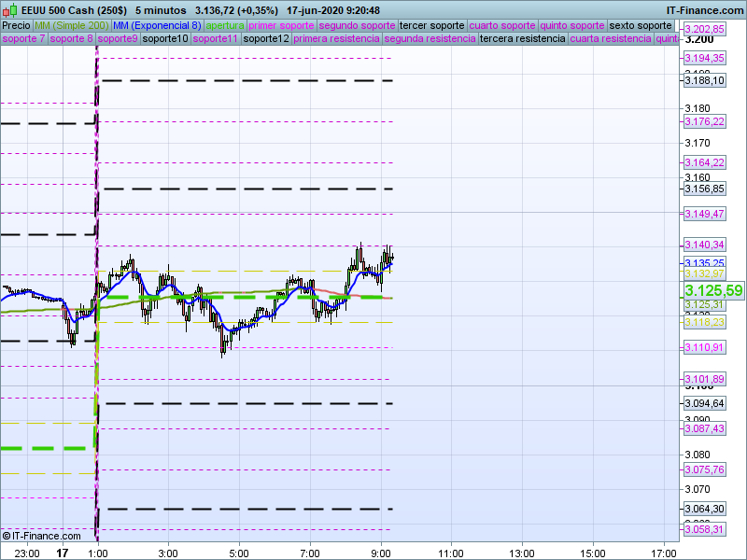Viewport: 747px width, 560px height.
Task: Click the 1:00 time axis label
Action: 98,553
